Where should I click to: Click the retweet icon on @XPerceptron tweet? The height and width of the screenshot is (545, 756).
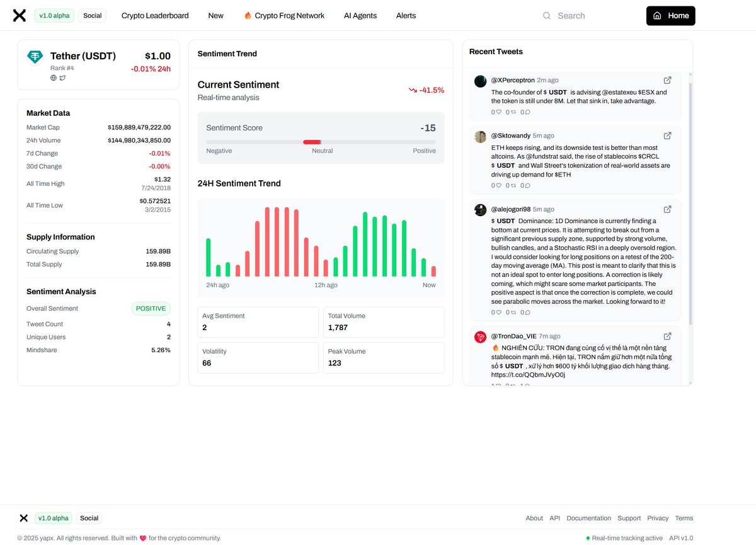click(x=513, y=112)
